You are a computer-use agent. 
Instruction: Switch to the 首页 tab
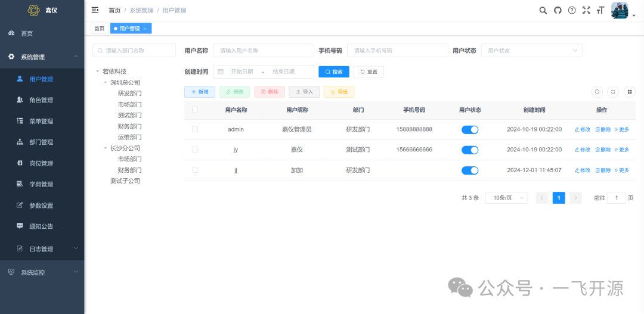99,29
